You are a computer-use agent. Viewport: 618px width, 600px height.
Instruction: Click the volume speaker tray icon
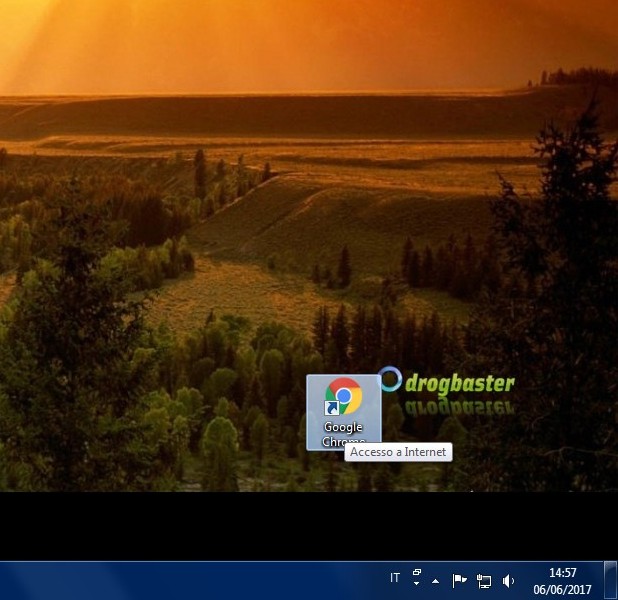click(x=508, y=580)
